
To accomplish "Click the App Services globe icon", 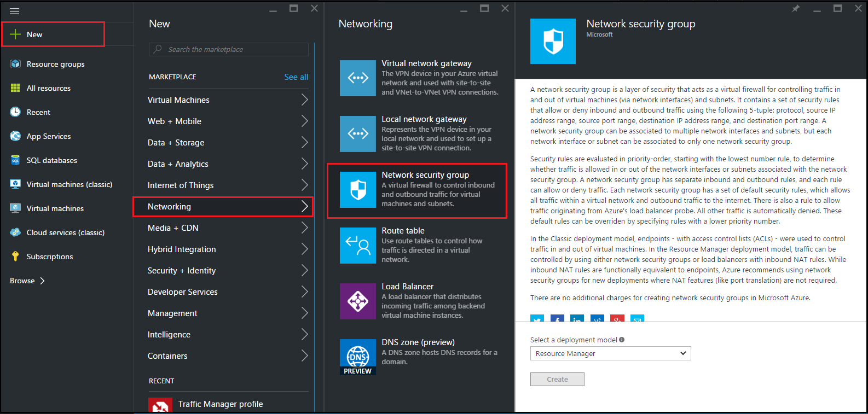I will [15, 136].
